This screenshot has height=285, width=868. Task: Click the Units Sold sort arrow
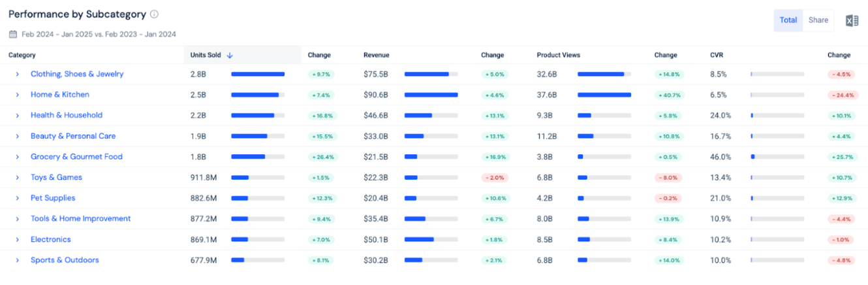[230, 56]
